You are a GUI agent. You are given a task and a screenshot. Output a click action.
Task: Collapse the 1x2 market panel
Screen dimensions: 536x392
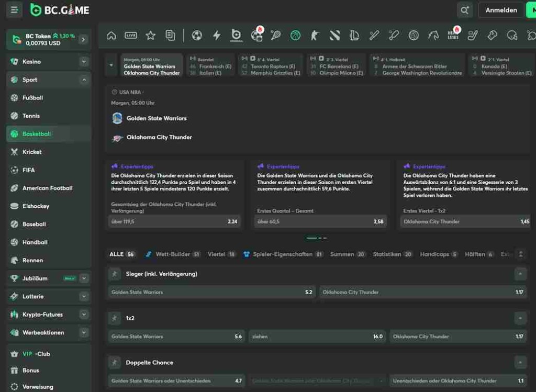pyautogui.click(x=520, y=318)
